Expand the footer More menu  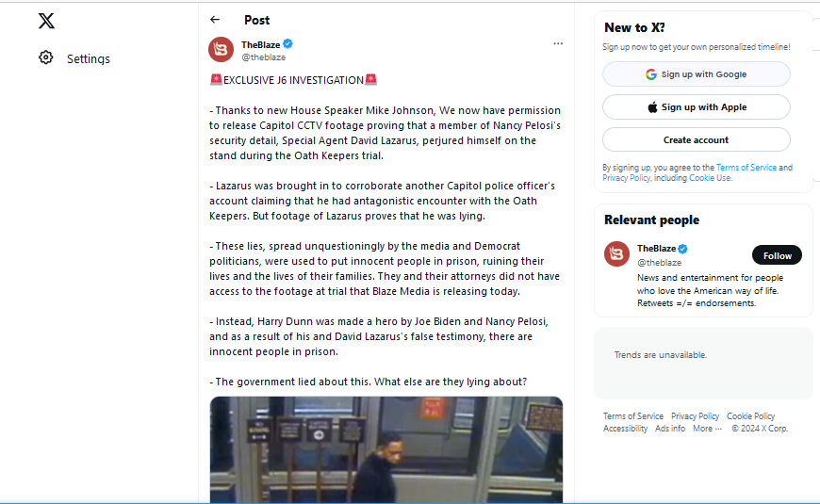[x=707, y=429]
